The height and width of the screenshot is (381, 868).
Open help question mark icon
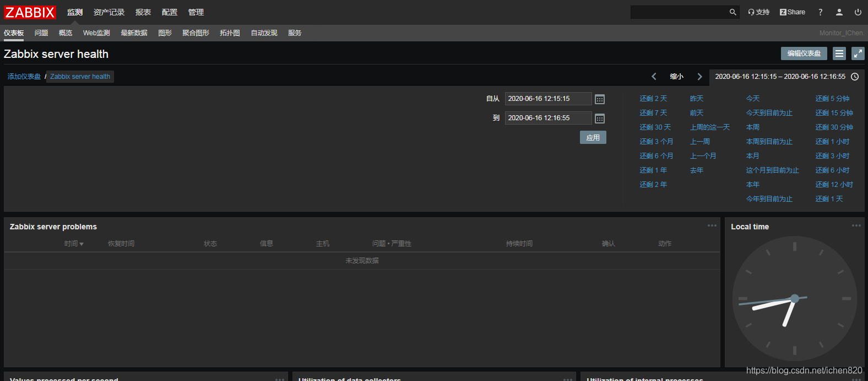coord(820,12)
